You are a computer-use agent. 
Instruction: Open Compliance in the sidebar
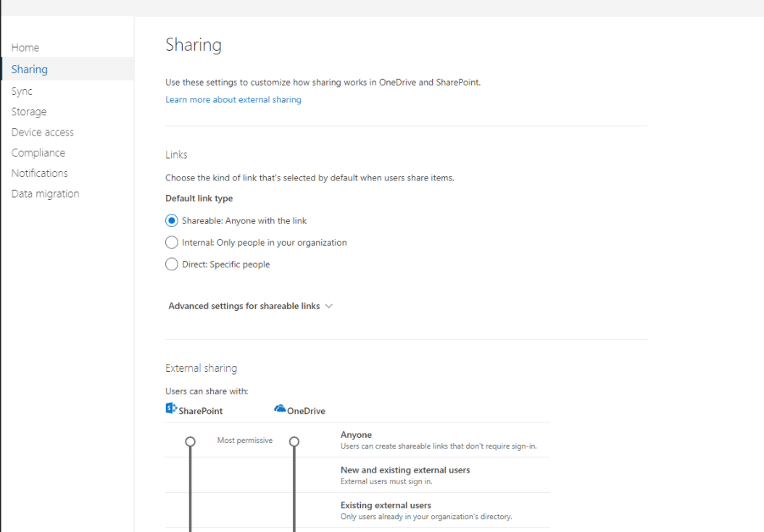coord(38,153)
